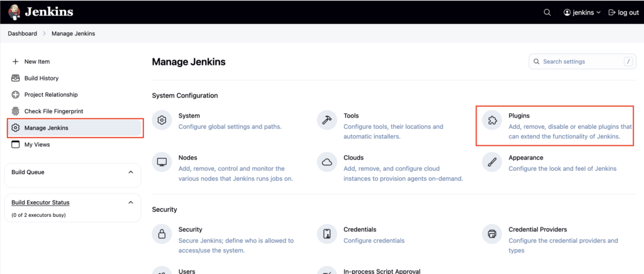Click the 'System Configuration' section heading

coord(185,96)
